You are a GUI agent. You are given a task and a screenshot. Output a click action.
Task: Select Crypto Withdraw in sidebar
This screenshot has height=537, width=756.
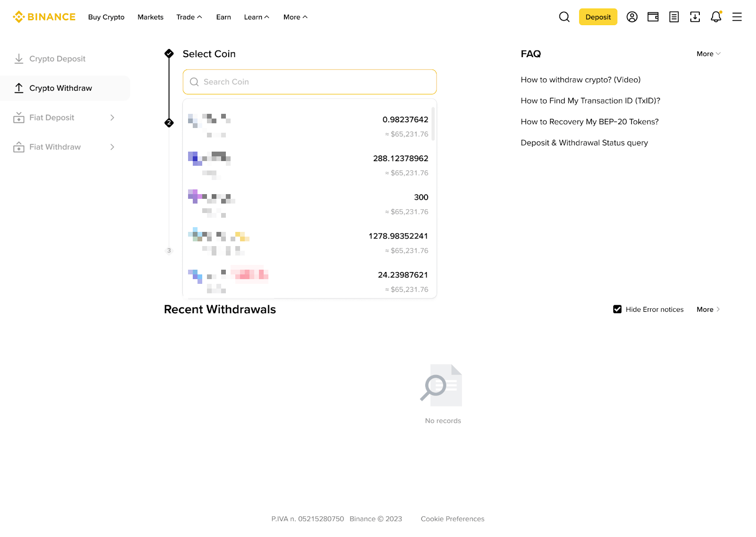point(65,88)
